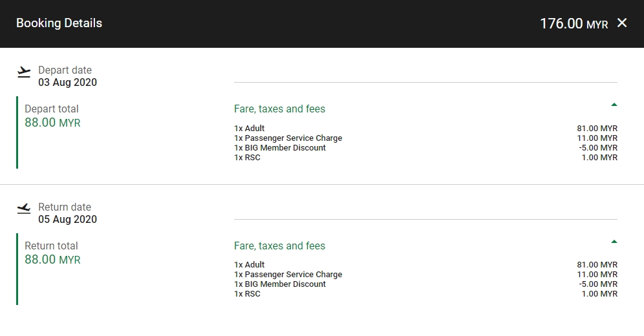Viewport: 644px width, 336px height.
Task: Click return '1x Adult' fare line
Action: point(250,265)
